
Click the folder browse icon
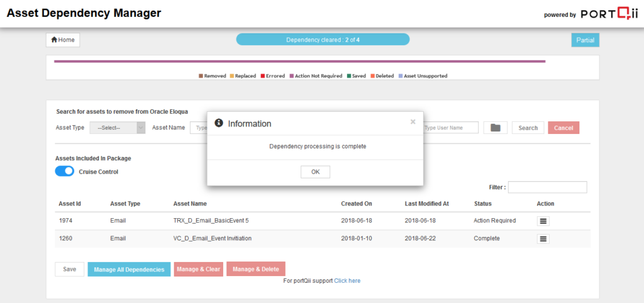tap(496, 128)
